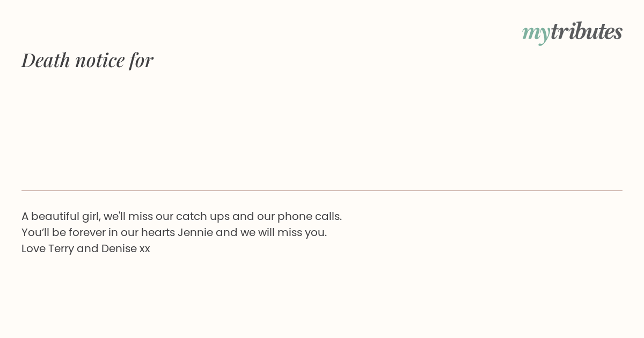
Task: Click the words "we will miss you"
Action: 283,232
